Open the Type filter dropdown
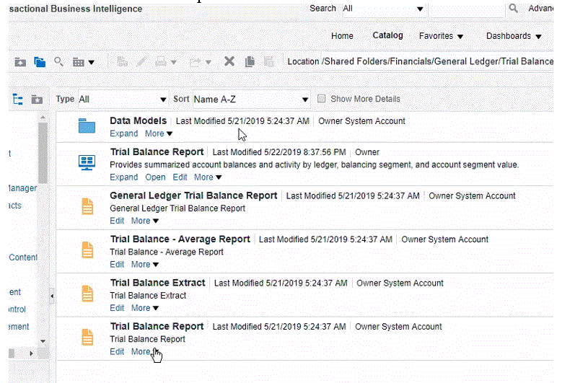Screen dimensions: 588x383 123,99
